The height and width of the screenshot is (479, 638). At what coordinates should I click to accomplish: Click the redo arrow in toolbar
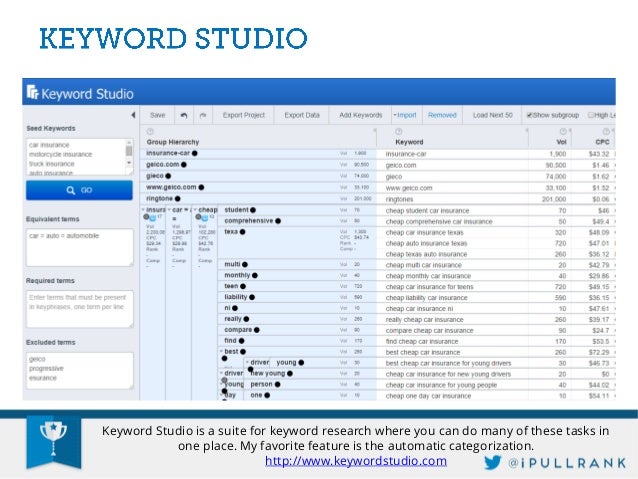click(203, 116)
